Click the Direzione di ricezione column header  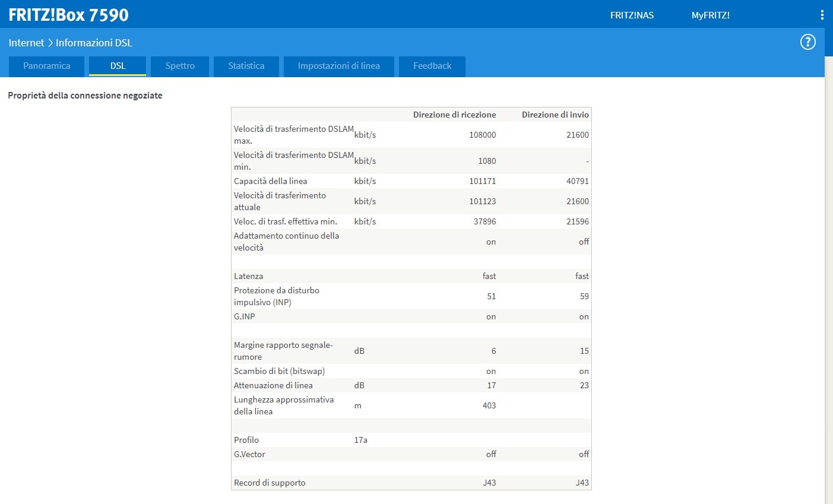pyautogui.click(x=454, y=115)
